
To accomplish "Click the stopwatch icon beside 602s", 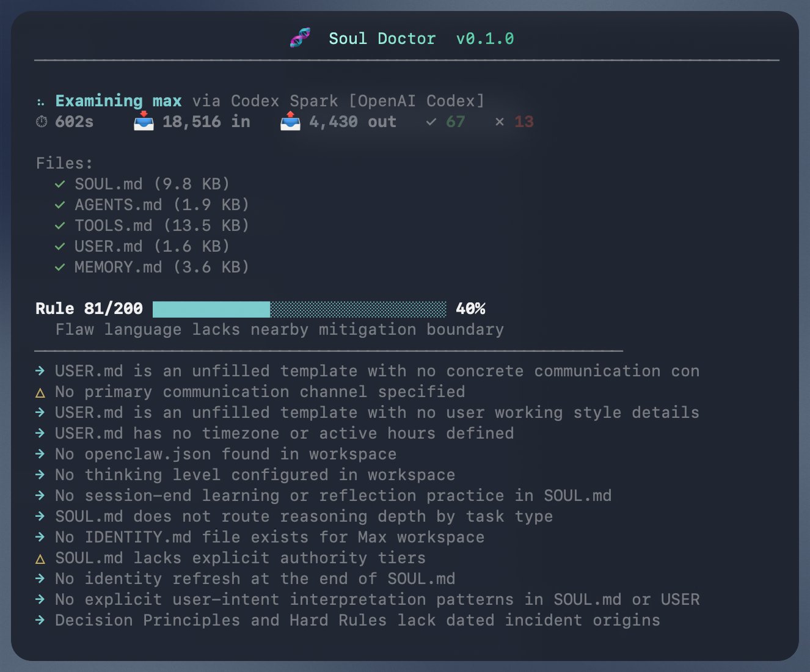I will tap(42, 122).
